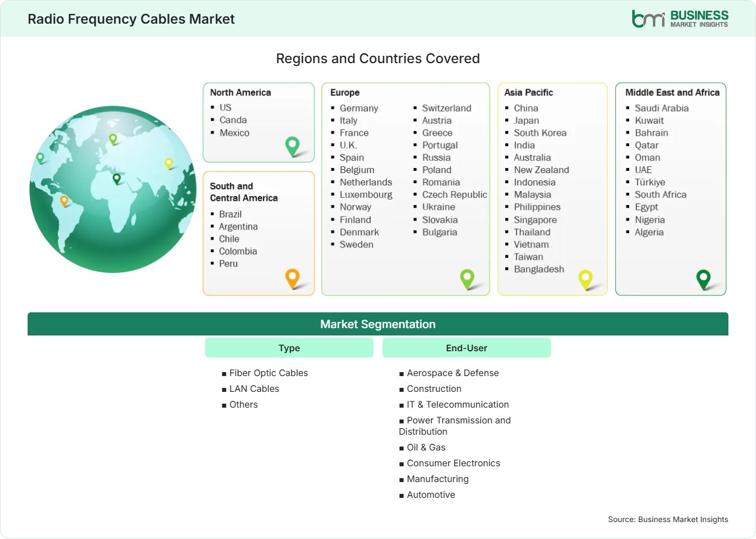756x539 pixels.
Task: Click the Middle East and Africa heading
Action: click(x=673, y=92)
